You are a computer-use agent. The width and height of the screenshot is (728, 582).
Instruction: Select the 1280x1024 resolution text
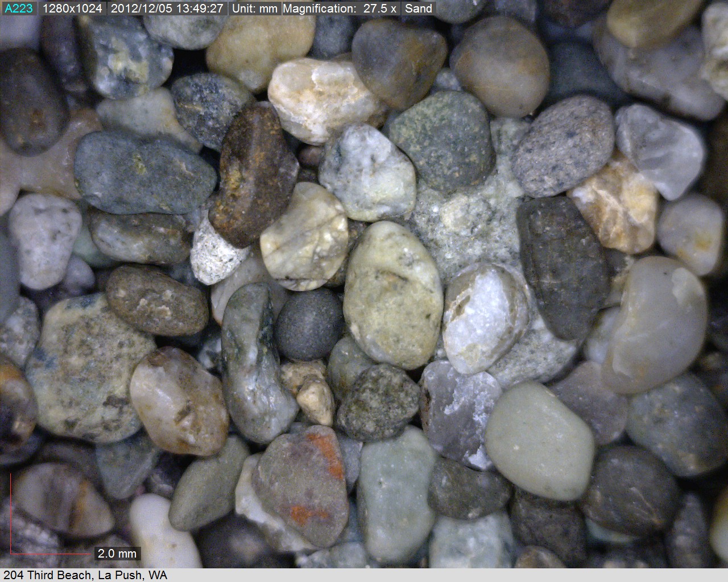click(72, 9)
